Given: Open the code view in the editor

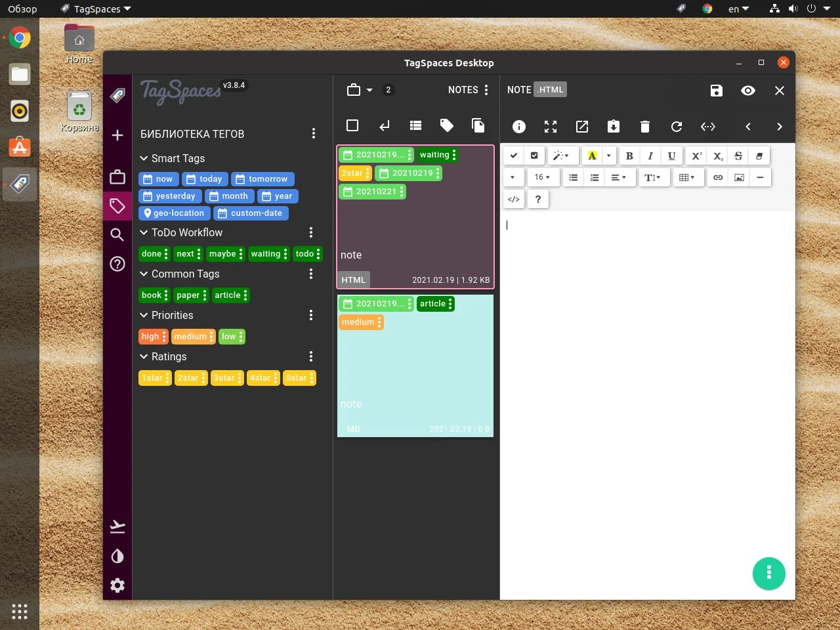Looking at the screenshot, I should [514, 199].
